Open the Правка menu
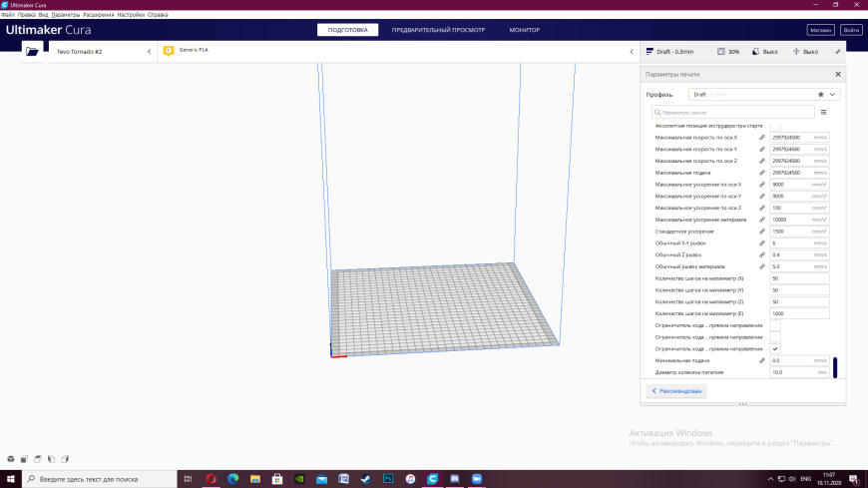Viewport: 868px width, 488px height. point(27,14)
